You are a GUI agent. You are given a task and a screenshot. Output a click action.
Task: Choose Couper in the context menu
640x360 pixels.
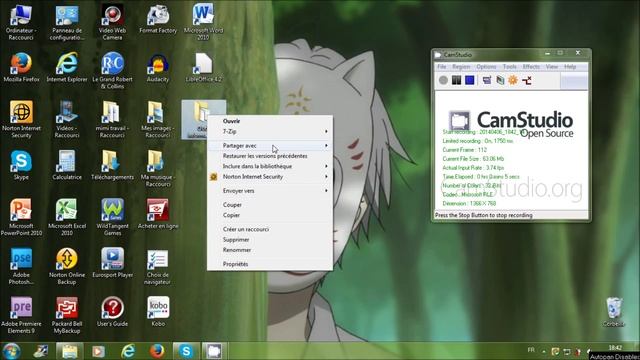[x=270, y=204]
